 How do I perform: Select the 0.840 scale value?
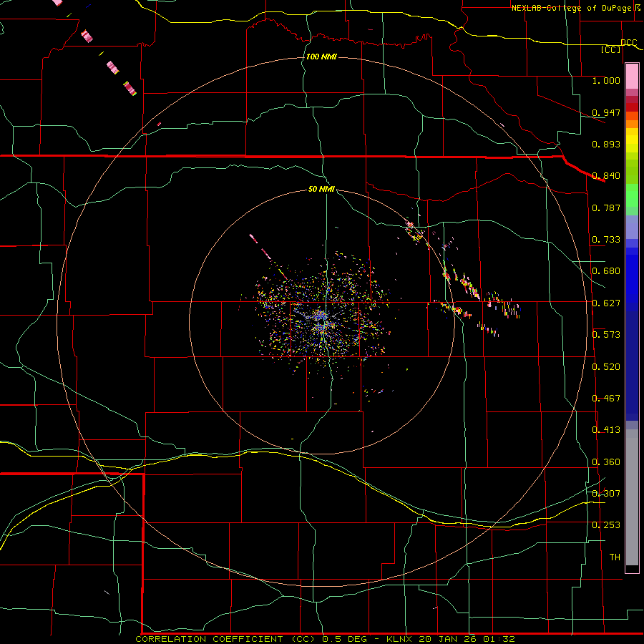pyautogui.click(x=606, y=175)
